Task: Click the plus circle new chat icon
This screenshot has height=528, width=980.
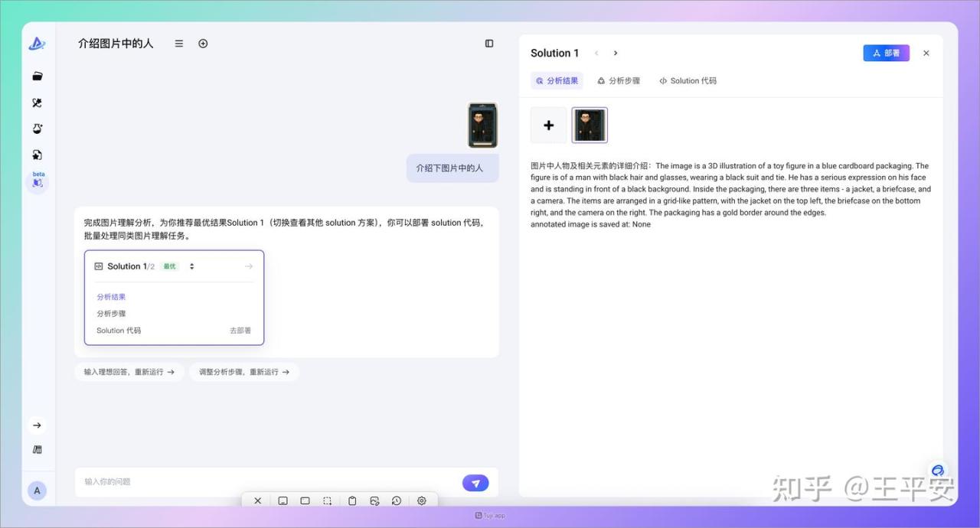Action: (x=203, y=44)
